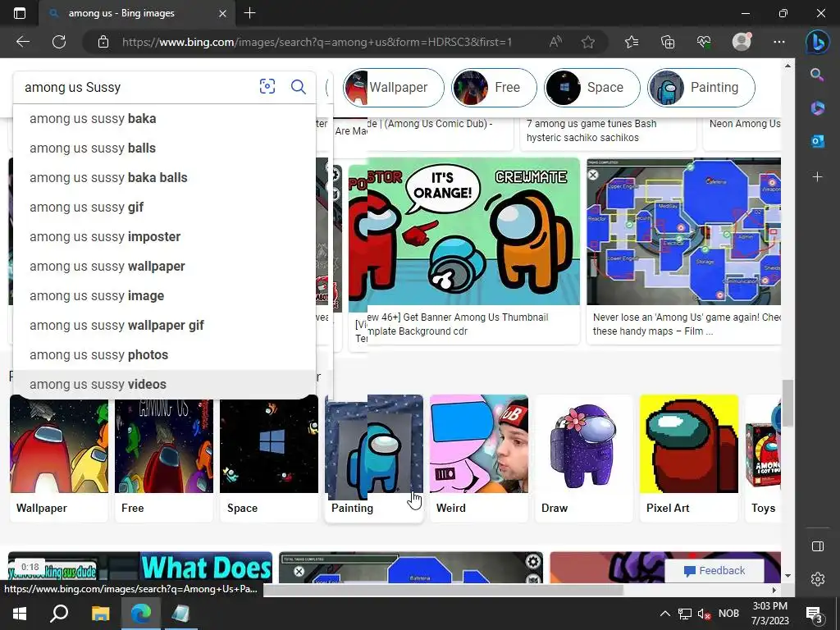Open the Space related-search card
The width and height of the screenshot is (840, 630).
coord(269,458)
